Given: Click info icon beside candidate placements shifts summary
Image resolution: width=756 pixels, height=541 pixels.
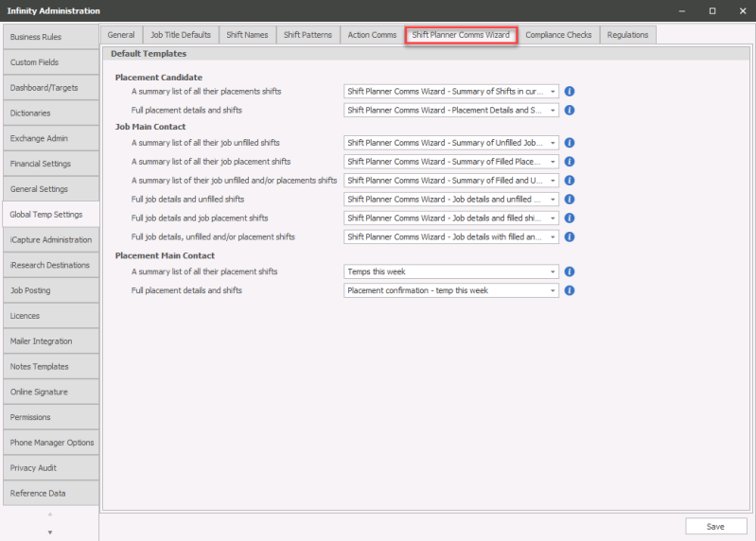Looking at the screenshot, I should point(570,92).
